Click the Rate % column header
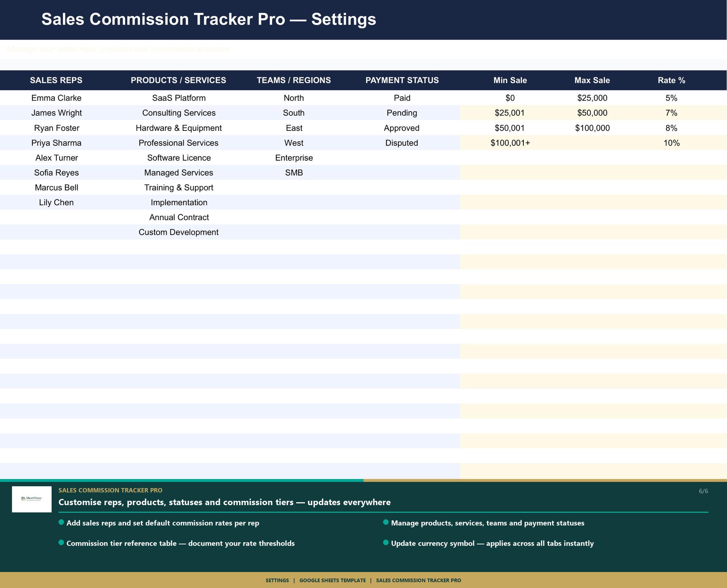This screenshot has width=727, height=588. tap(671, 80)
